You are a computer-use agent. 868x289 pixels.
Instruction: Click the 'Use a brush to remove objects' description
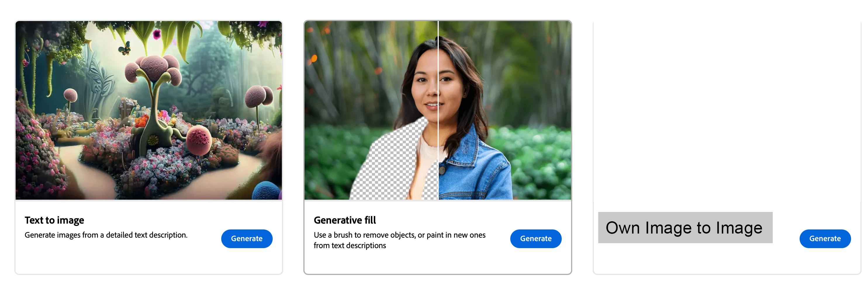[x=400, y=240]
